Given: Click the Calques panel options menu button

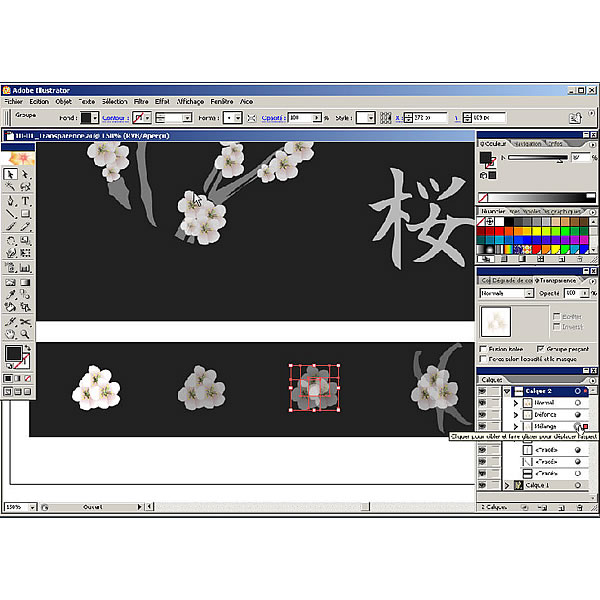Looking at the screenshot, I should point(592,380).
